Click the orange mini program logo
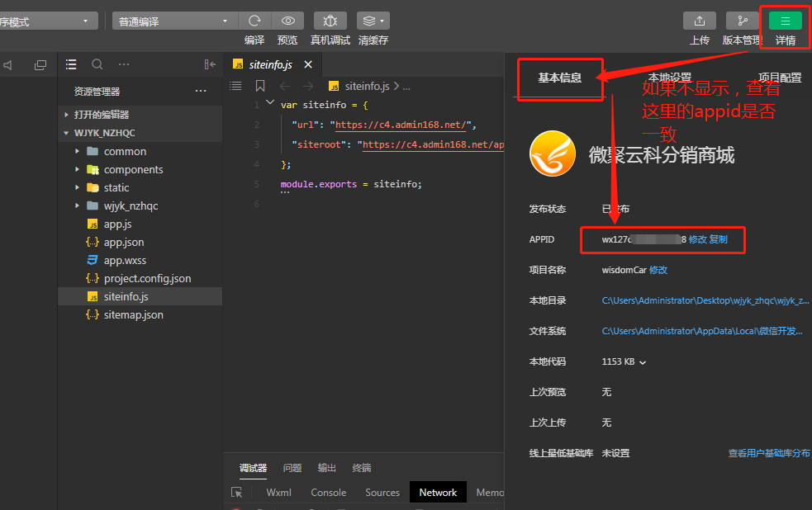The image size is (812, 510). point(552,153)
